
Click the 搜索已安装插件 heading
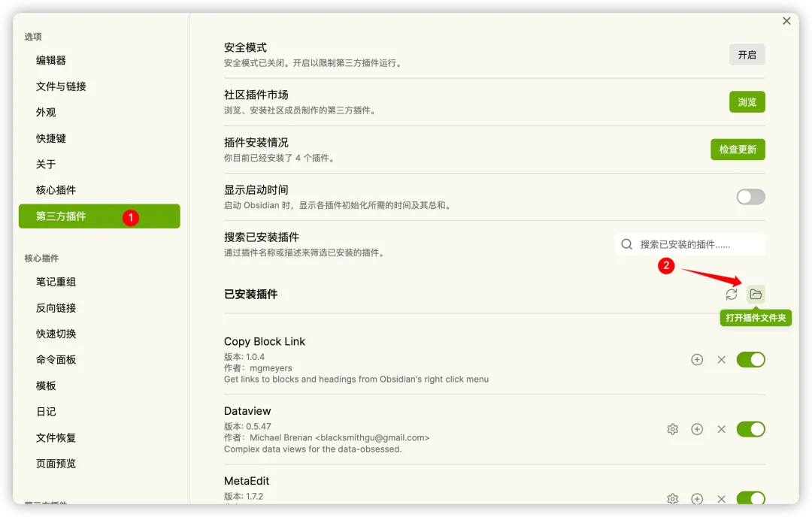click(262, 237)
